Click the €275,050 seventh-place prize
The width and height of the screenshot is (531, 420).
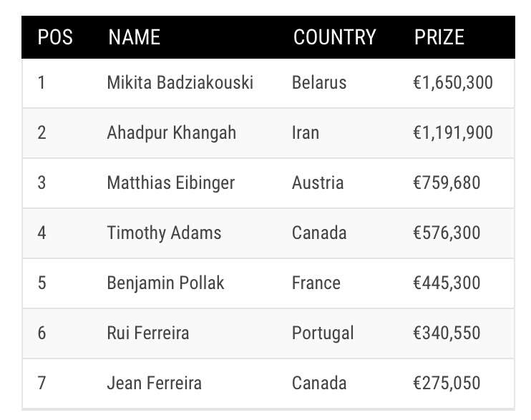coord(447,384)
